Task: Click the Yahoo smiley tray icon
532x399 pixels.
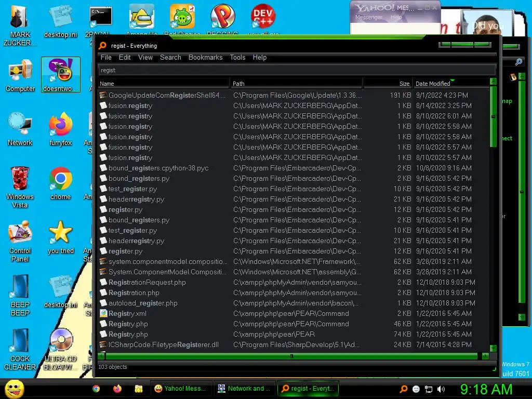Action: (416, 389)
